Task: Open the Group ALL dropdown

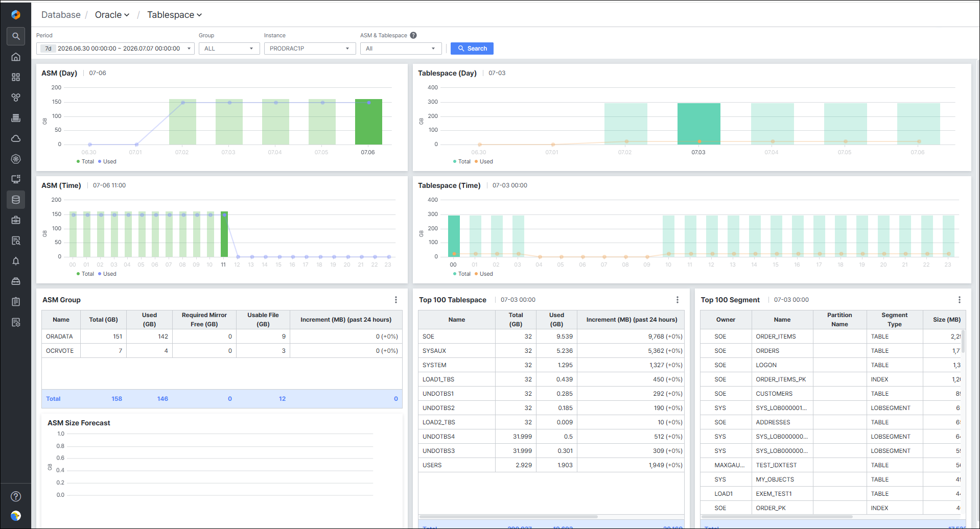Action: click(x=229, y=49)
